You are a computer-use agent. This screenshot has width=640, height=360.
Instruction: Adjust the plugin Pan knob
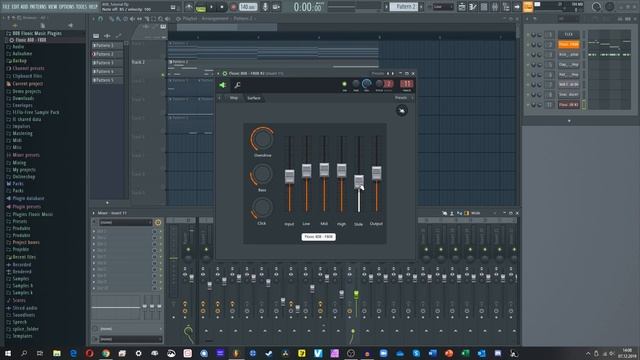356,84
